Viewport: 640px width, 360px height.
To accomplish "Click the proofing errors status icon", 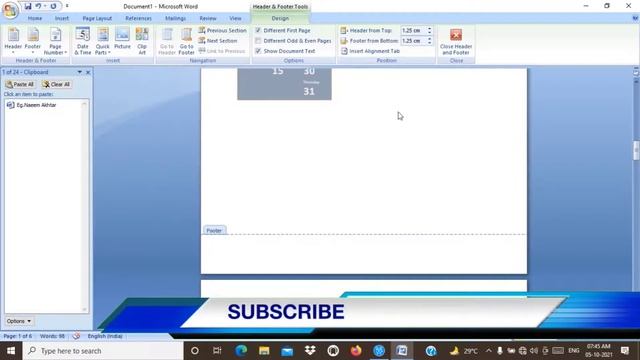I will pos(76,336).
